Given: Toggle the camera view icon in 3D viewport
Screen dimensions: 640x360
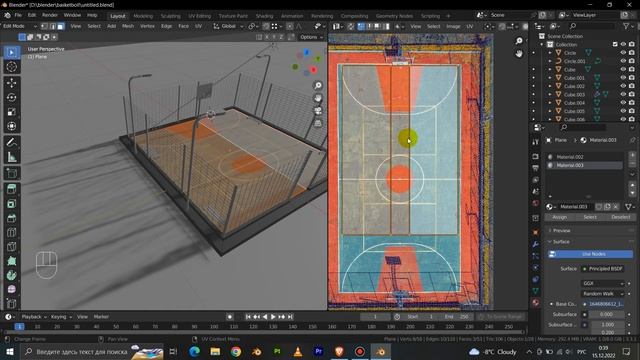Looking at the screenshot, I should (318, 111).
